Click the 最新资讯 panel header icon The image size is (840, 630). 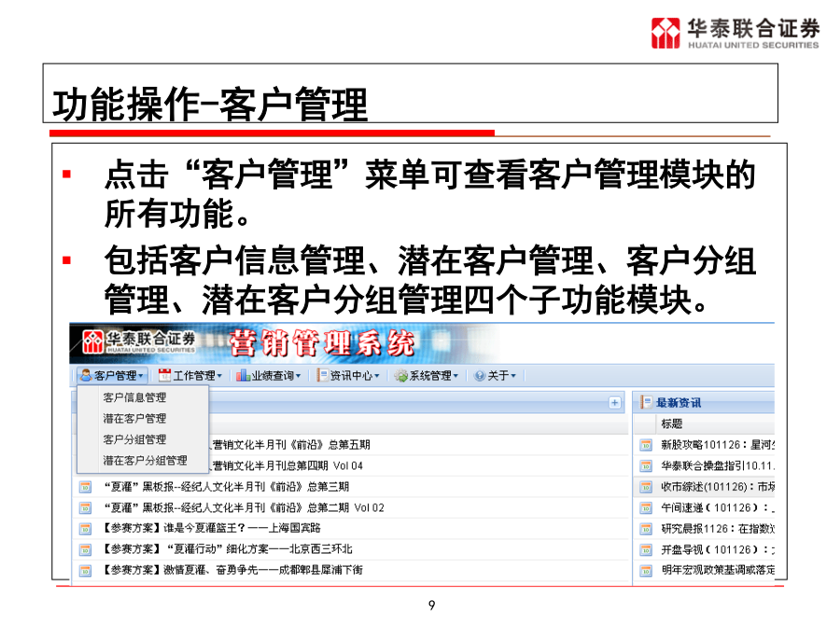pos(646,402)
